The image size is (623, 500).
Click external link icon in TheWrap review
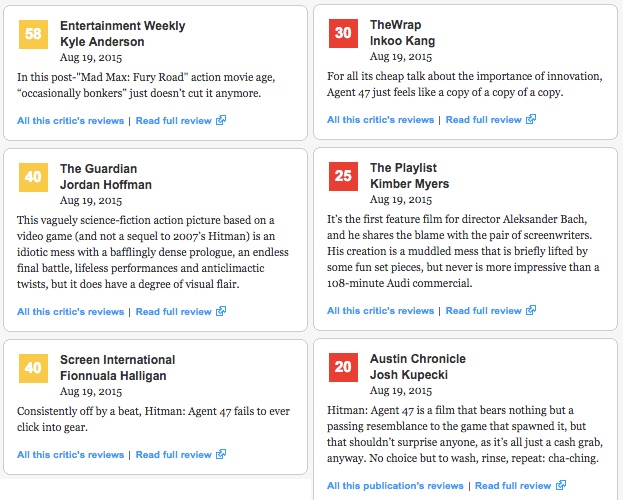coord(531,120)
